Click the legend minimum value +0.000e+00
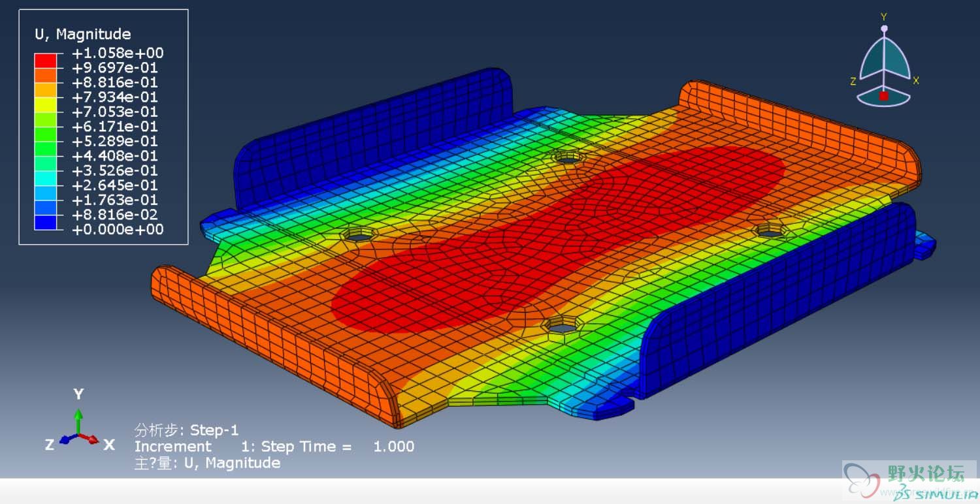Screen dimensions: 980x504 117,229
